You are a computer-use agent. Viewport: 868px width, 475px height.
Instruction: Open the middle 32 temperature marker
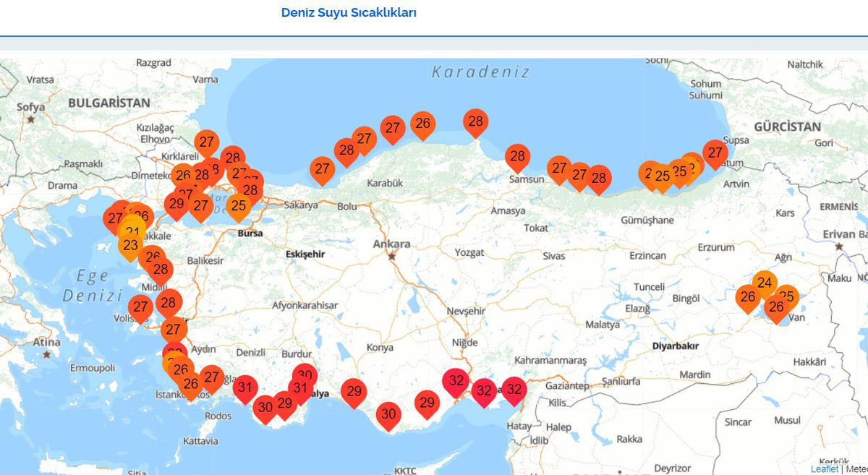[484, 392]
